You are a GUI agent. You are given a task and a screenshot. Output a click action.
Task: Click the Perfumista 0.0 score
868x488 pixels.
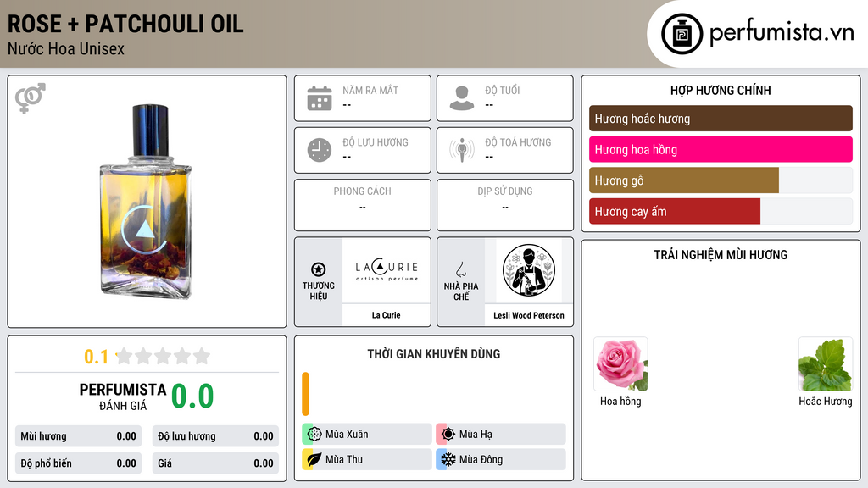click(192, 396)
